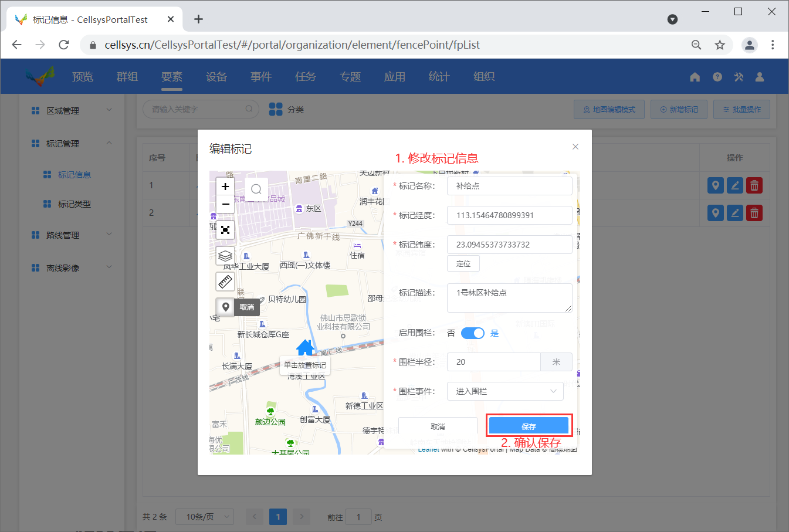This screenshot has width=789, height=532.
Task: Open the map search magnifier
Action: (x=256, y=189)
